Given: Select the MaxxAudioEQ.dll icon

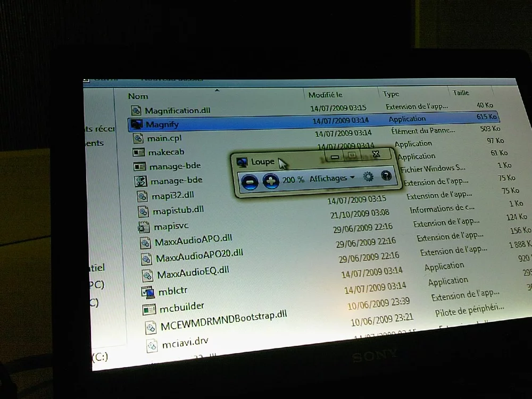Looking at the screenshot, I should click(147, 275).
